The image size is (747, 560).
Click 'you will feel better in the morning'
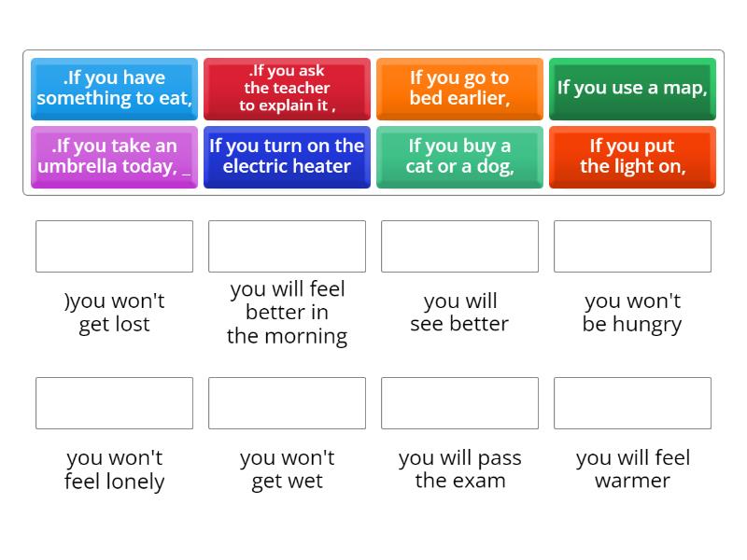click(287, 313)
